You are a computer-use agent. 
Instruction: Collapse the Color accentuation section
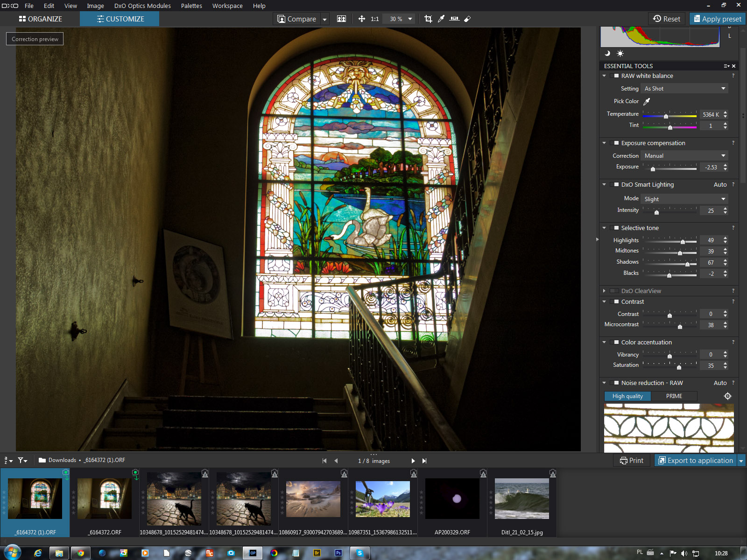[x=604, y=342]
